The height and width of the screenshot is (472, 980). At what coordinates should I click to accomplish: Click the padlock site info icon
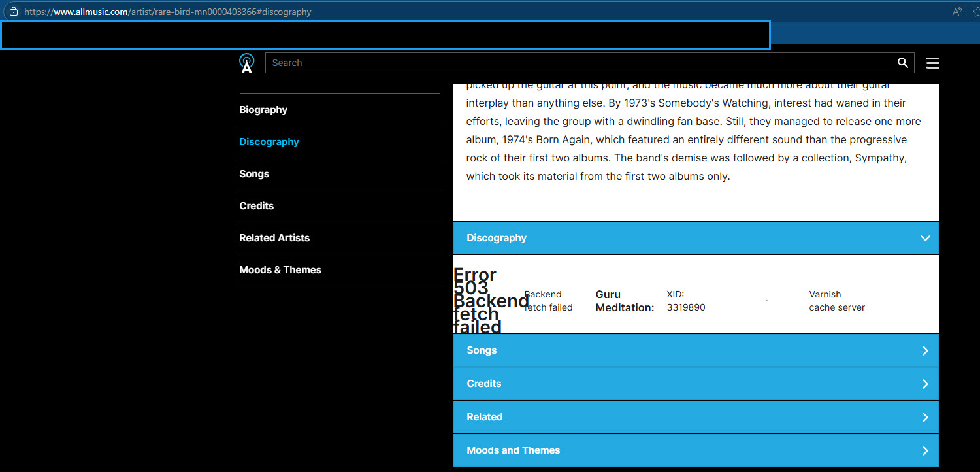(13, 12)
